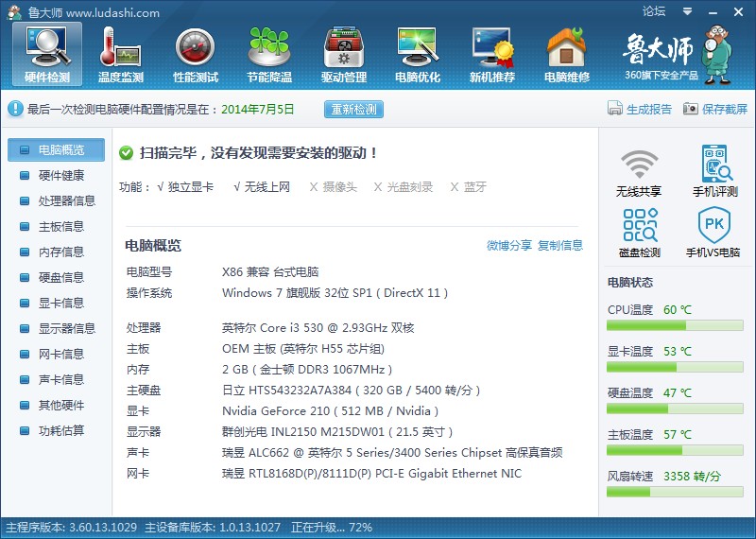This screenshot has width=756, height=539.
Task: Launch 性能测试 performance benchmark
Action: pyautogui.click(x=196, y=55)
